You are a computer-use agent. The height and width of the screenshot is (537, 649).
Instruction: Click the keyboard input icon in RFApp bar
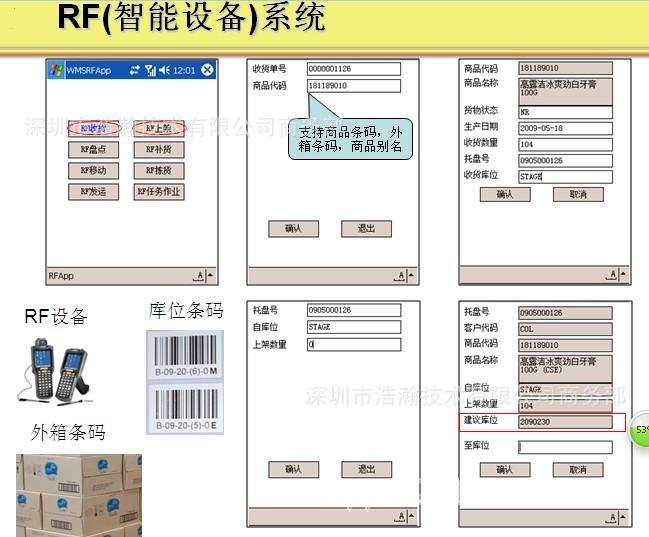click(200, 276)
